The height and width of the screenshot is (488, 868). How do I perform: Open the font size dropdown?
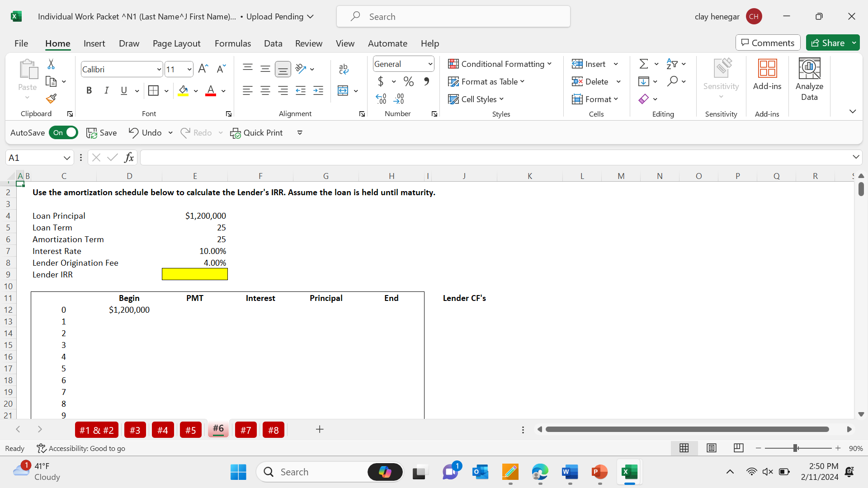tap(189, 69)
